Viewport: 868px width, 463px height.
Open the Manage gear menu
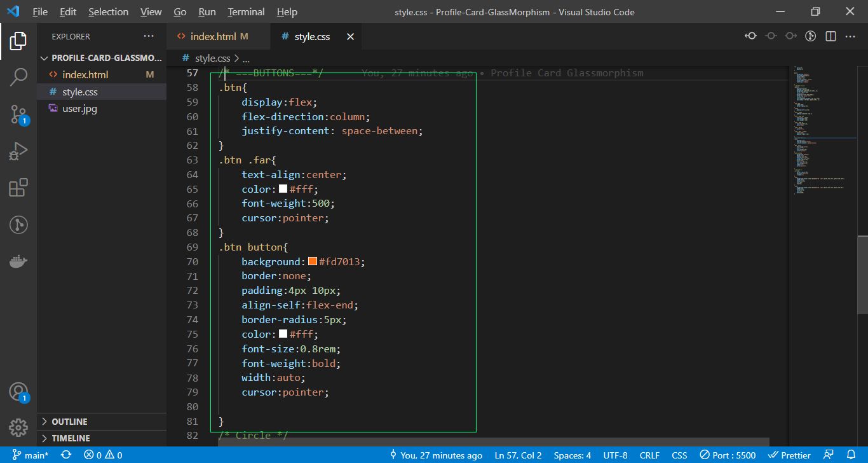pos(18,427)
